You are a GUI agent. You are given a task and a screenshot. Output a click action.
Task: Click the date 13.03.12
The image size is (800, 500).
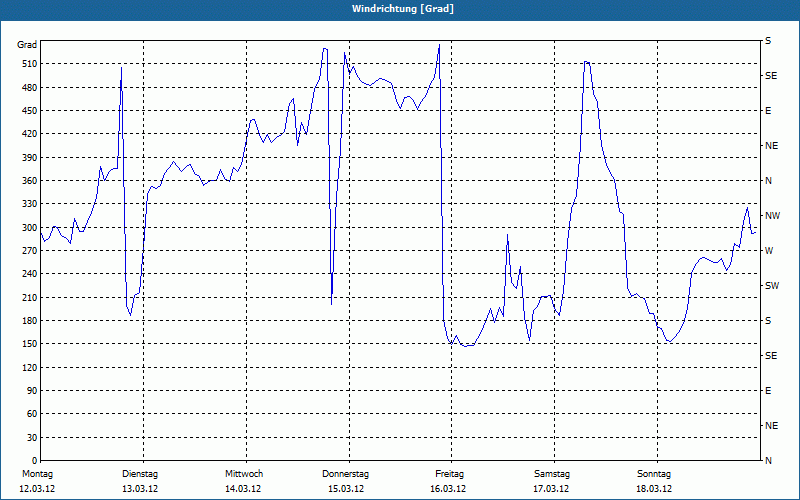click(x=140, y=489)
